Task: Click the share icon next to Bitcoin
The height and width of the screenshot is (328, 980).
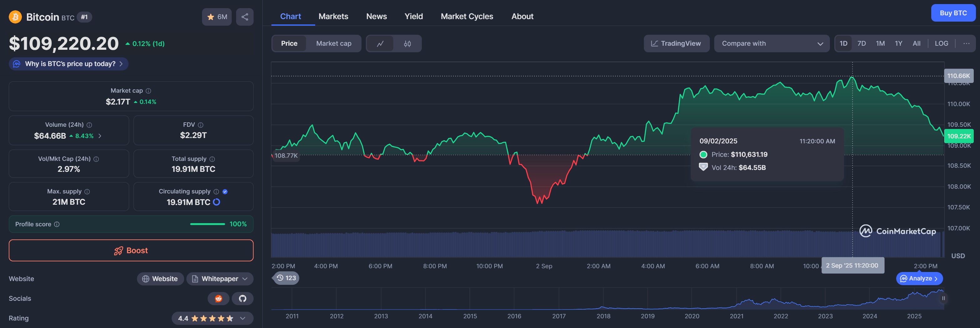Action: 245,17
